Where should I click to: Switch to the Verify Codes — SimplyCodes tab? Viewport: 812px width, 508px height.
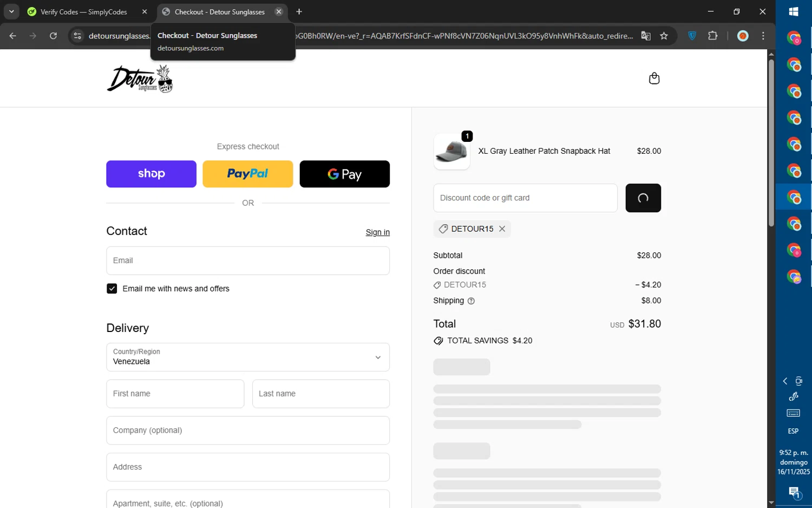[x=83, y=12]
